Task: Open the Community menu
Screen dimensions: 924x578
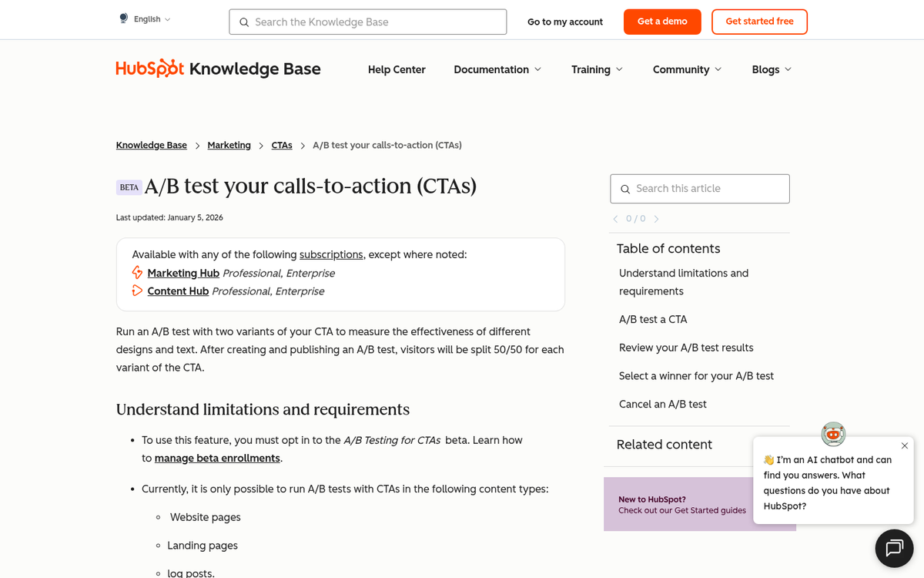Action: click(685, 69)
